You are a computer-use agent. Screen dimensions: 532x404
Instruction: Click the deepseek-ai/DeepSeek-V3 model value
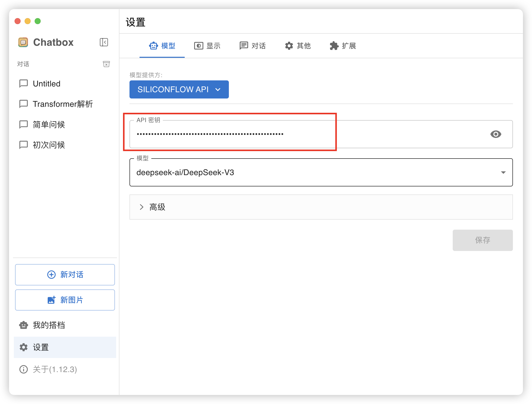185,172
